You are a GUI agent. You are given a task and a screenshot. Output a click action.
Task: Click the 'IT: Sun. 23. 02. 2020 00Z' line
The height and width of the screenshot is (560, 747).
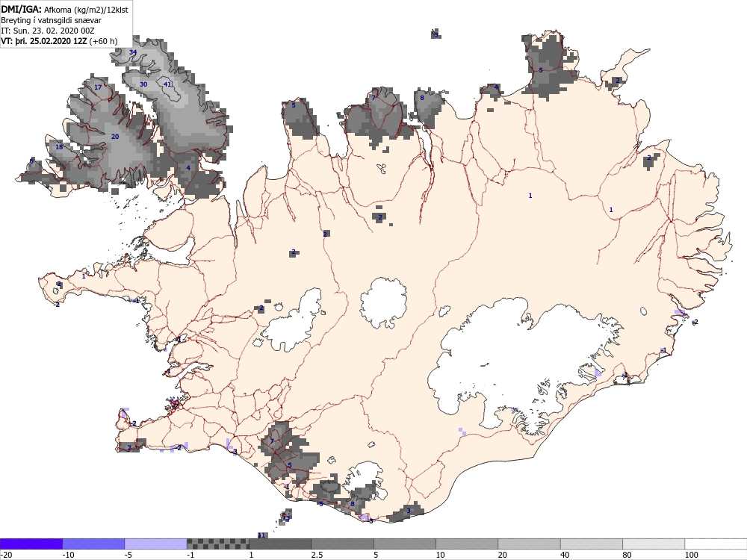tap(48, 31)
